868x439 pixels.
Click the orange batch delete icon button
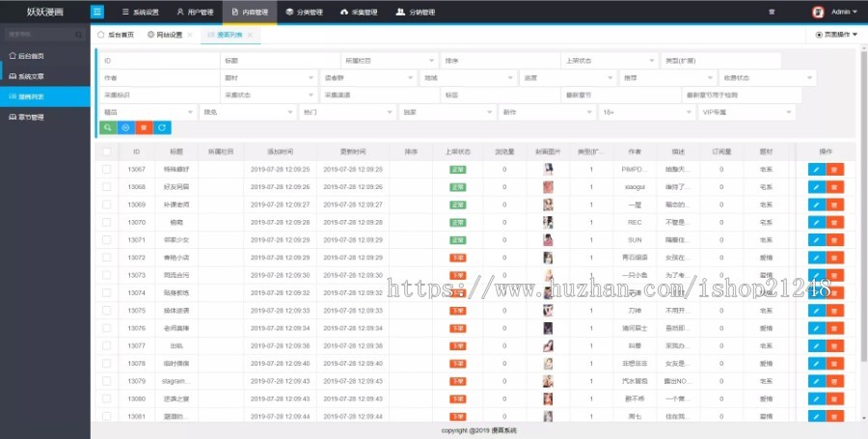144,127
